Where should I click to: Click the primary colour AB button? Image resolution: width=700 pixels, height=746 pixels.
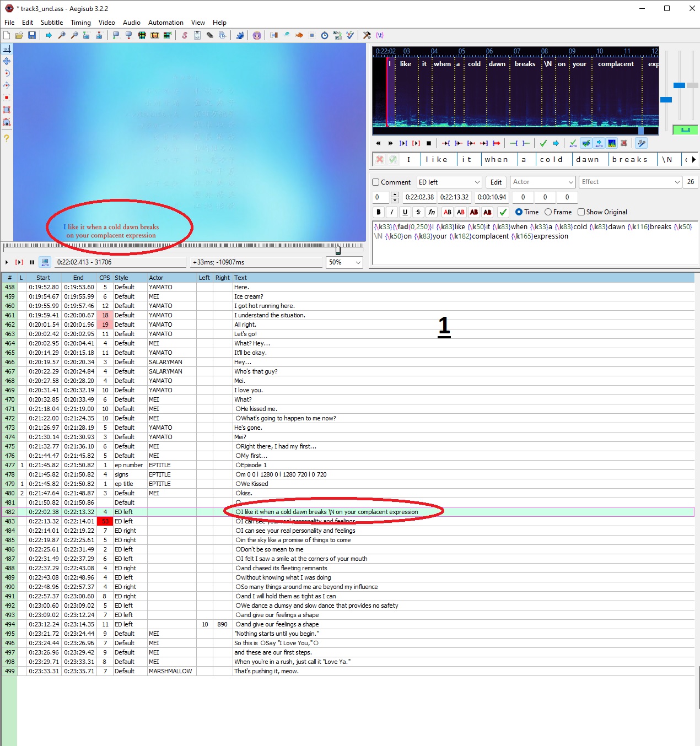click(x=448, y=212)
